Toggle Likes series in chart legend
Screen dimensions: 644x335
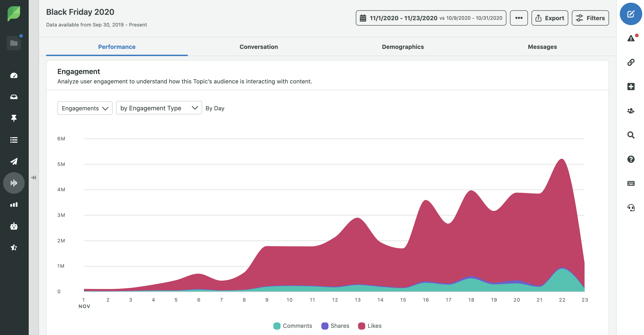tap(370, 326)
